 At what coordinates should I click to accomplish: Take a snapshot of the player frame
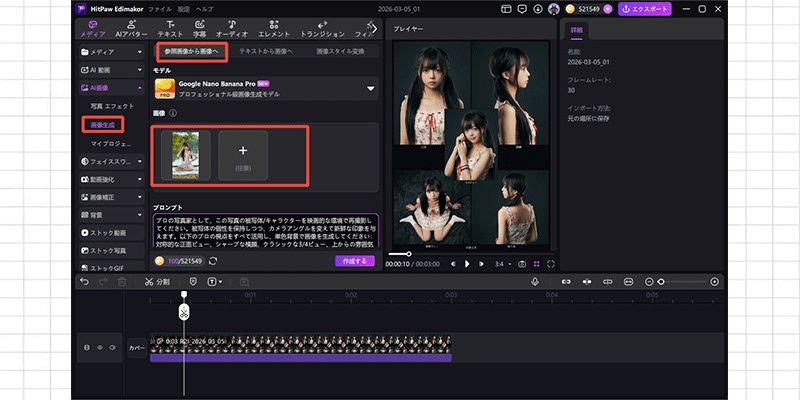click(522, 264)
